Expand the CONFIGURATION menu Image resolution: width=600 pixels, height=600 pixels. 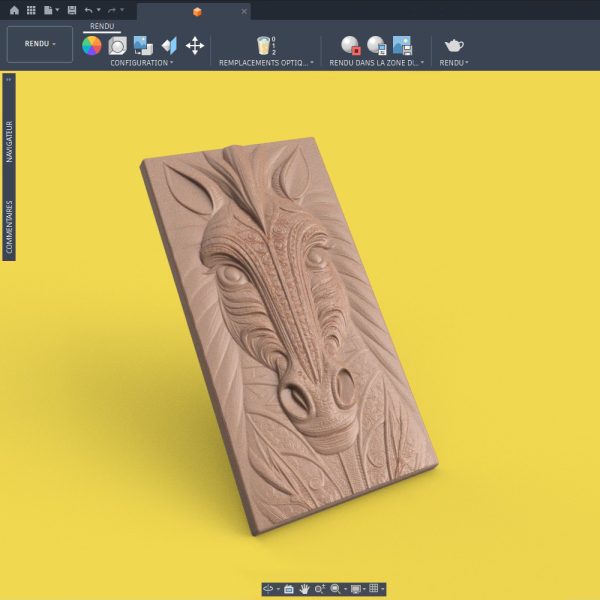pyautogui.click(x=142, y=63)
